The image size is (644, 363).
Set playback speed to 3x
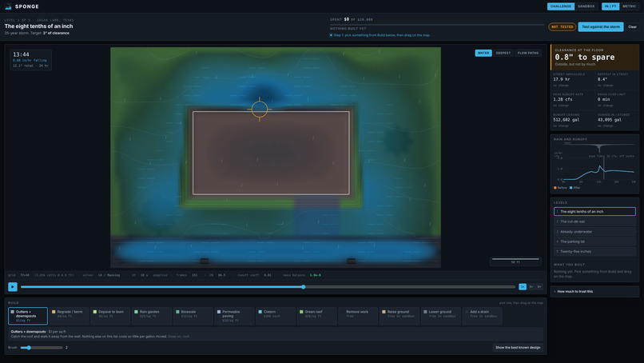click(531, 287)
